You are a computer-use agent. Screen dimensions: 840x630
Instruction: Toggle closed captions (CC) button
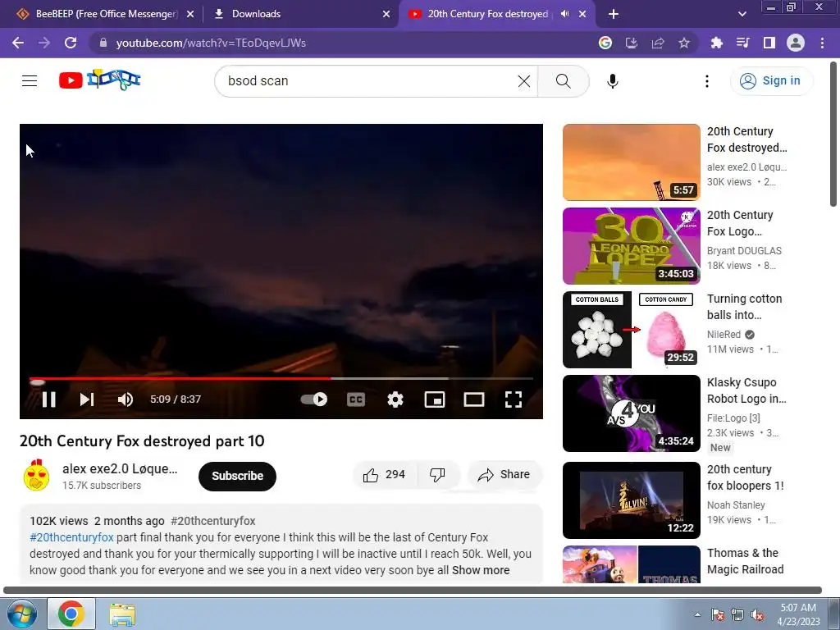click(x=356, y=399)
